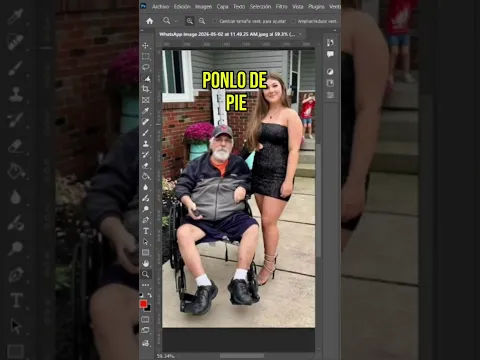Choose Zoom Out mode in options bar
This screenshot has height=360, width=480.
pyautogui.click(x=202, y=21)
